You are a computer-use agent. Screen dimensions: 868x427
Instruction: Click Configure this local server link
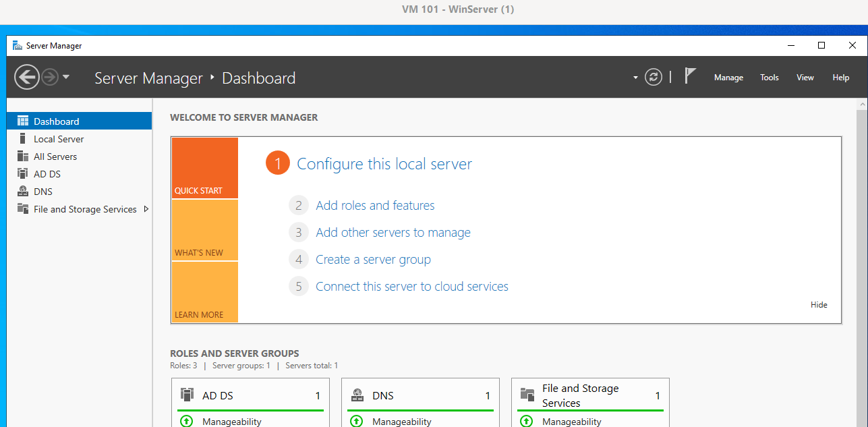384,164
